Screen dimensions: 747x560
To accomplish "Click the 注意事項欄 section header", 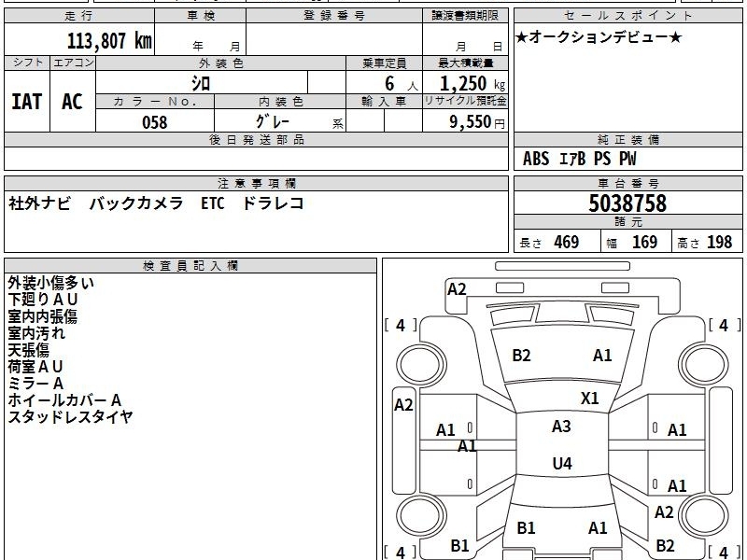I will point(256,184).
